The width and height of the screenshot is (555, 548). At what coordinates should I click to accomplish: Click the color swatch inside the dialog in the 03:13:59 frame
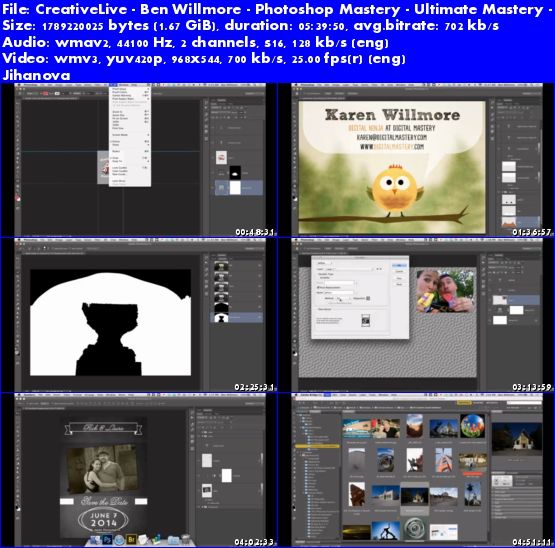coord(368,298)
